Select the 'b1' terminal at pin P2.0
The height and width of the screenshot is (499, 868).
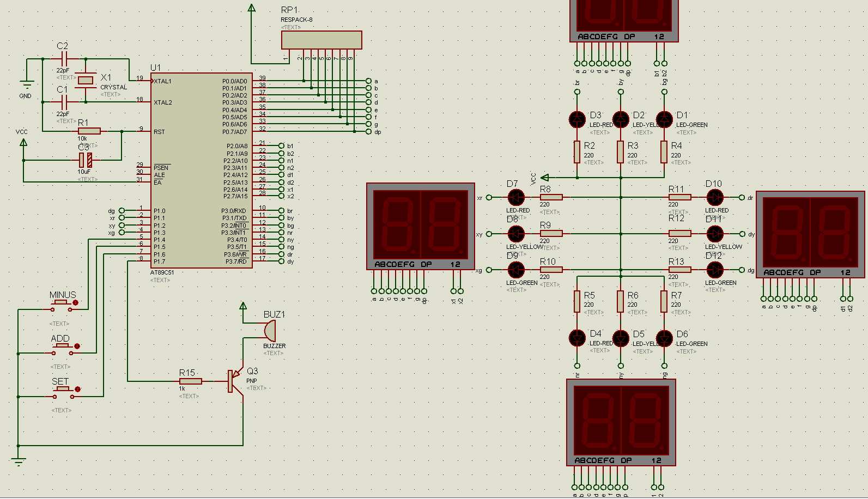coord(281,145)
